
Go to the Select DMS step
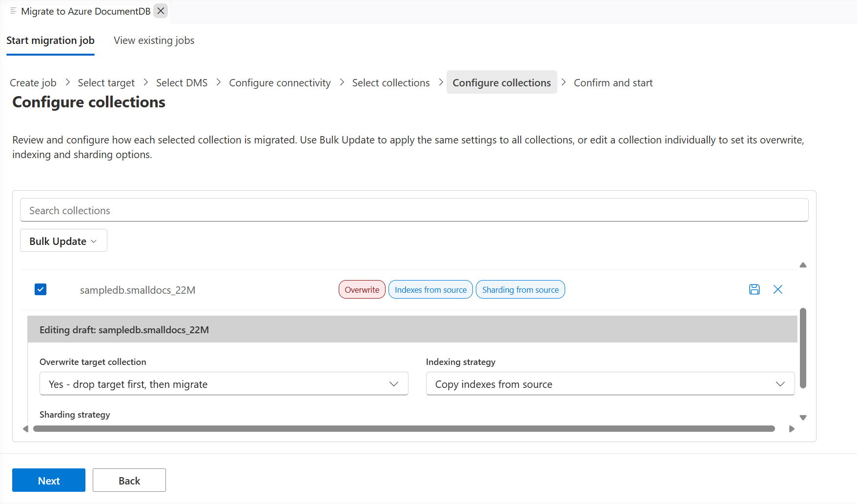click(x=182, y=82)
